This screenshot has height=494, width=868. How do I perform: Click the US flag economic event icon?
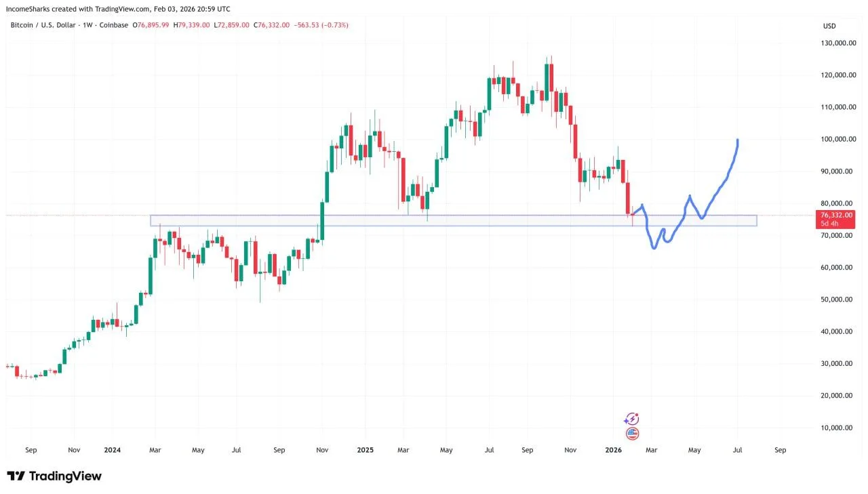point(632,434)
